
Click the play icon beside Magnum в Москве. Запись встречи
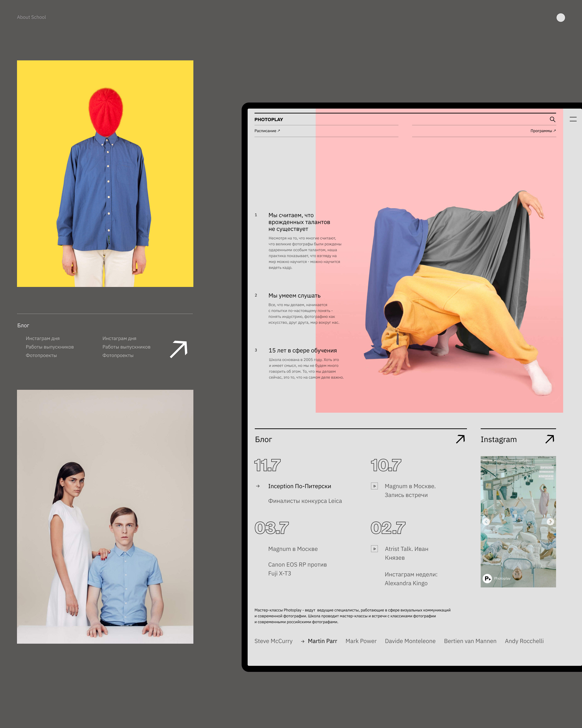[374, 486]
